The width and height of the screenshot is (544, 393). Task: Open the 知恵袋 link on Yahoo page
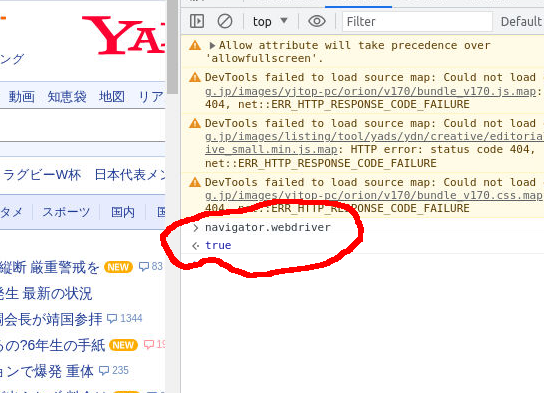tap(67, 96)
